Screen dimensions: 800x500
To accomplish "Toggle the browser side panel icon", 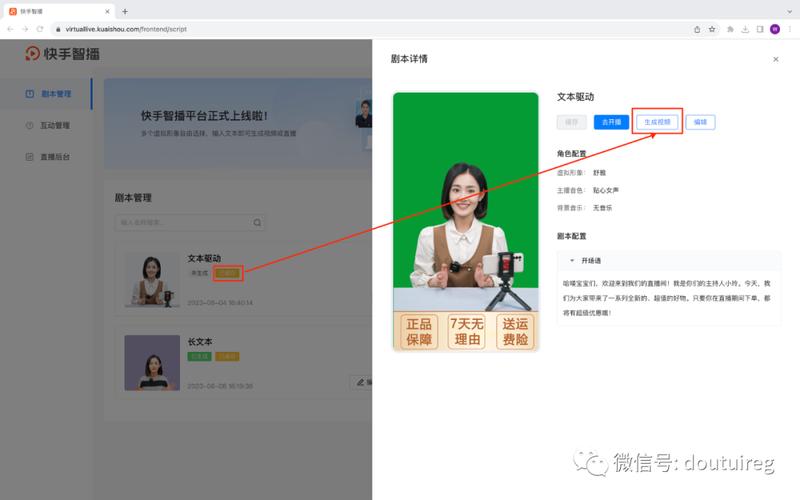I will tap(760, 29).
